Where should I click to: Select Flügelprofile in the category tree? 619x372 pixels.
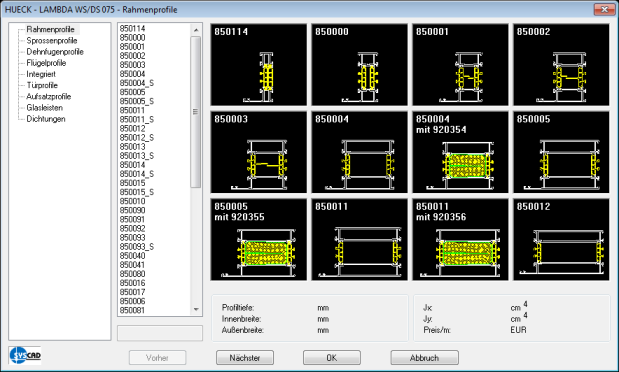point(46,63)
